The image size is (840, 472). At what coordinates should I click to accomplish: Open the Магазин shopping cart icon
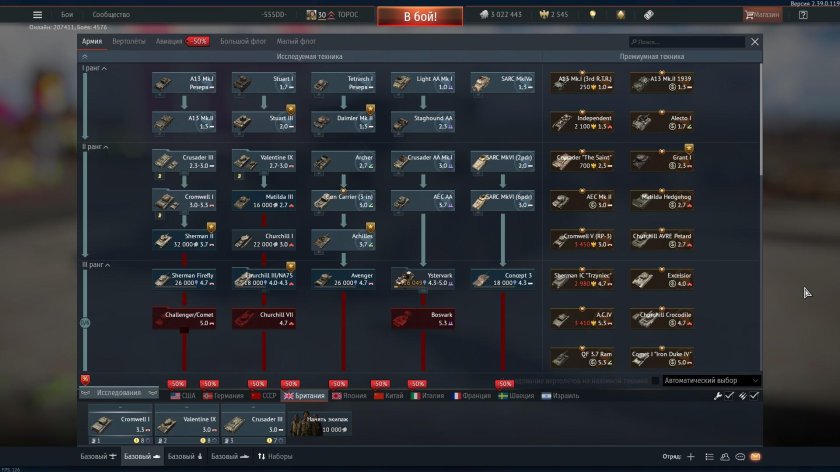coord(749,15)
